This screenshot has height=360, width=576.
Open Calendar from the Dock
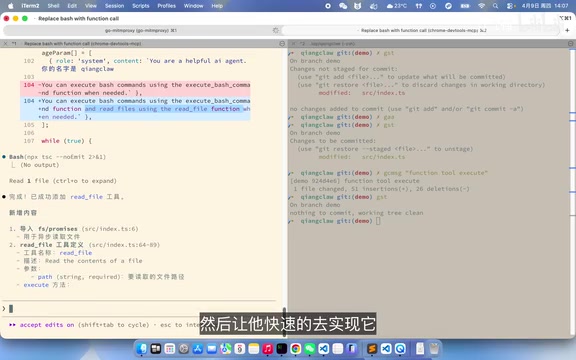240,348
